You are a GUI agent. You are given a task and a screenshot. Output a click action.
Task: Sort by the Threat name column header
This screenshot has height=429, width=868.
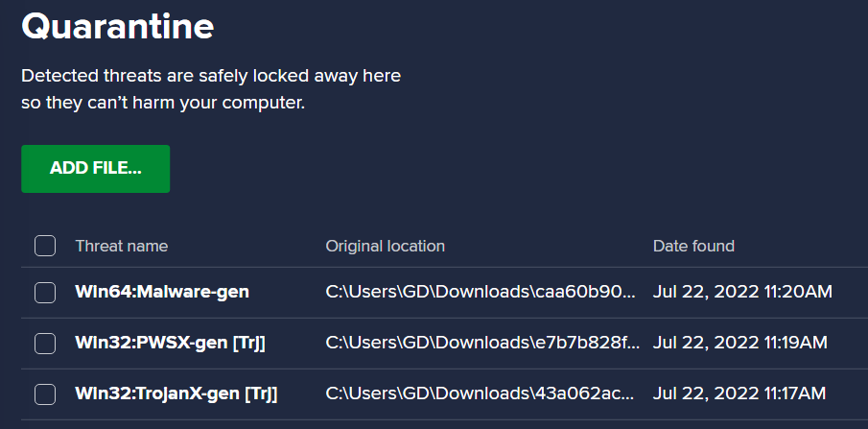click(121, 246)
